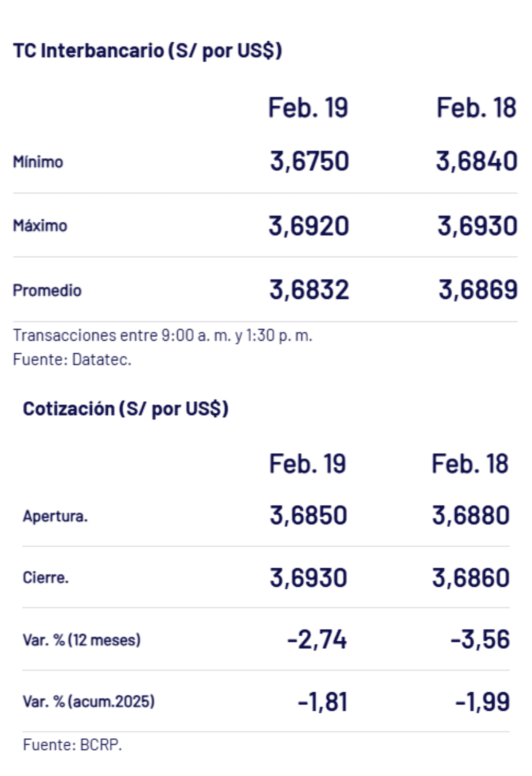
Task: Click the Var. % (acum.2025) label
Action: click(x=89, y=702)
